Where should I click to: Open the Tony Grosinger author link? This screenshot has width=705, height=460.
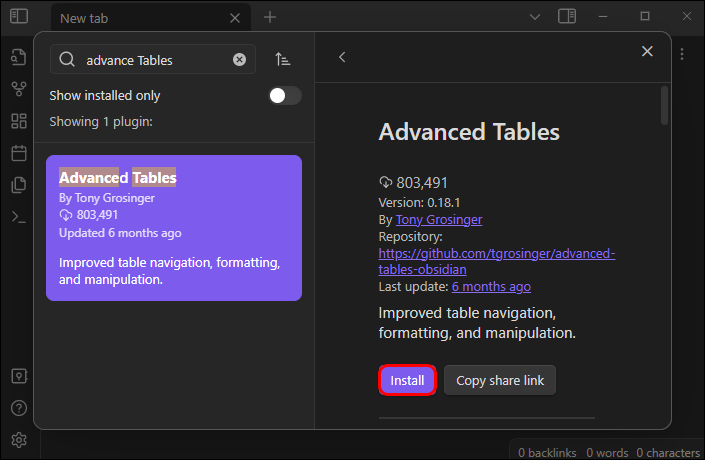439,219
